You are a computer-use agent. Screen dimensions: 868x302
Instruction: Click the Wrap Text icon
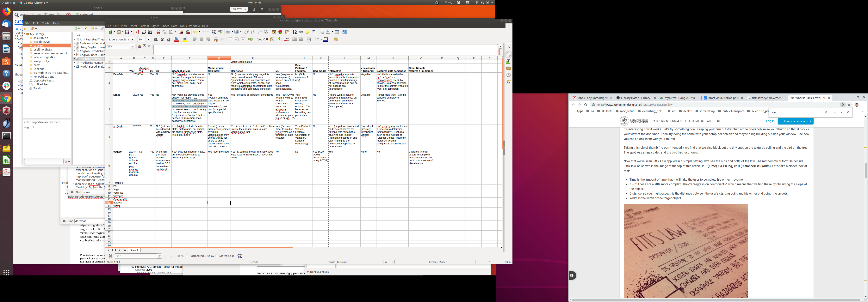coord(216,39)
